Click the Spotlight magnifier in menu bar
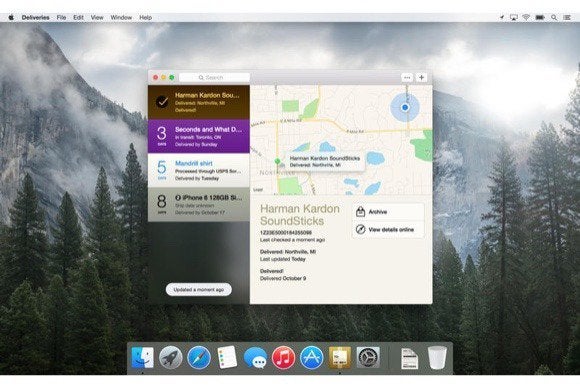Viewport: 580px width, 388px height. pyautogui.click(x=554, y=17)
